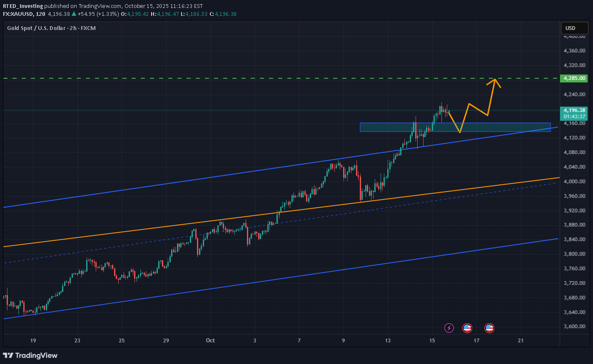
Task: Open the rightmost US flag economic event icon
Action: tap(489, 328)
